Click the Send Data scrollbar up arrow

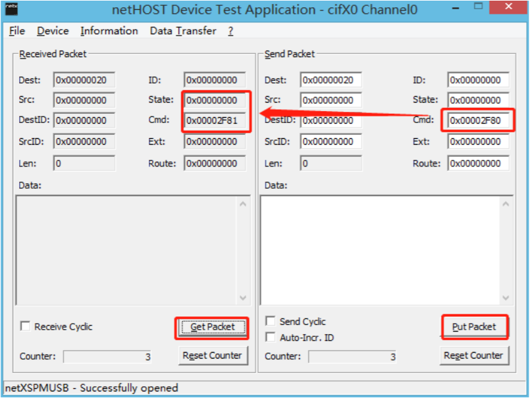(x=506, y=204)
